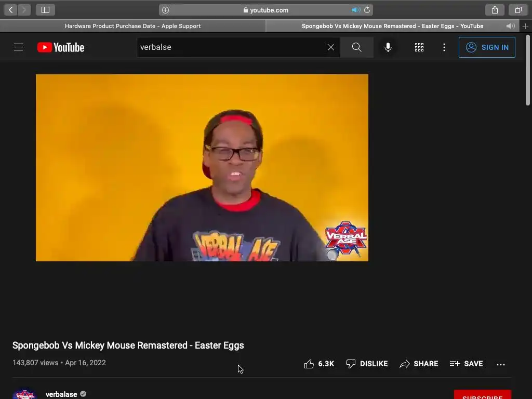This screenshot has width=532, height=399.
Task: Open more actions ellipsis under video
Action: 501,364
